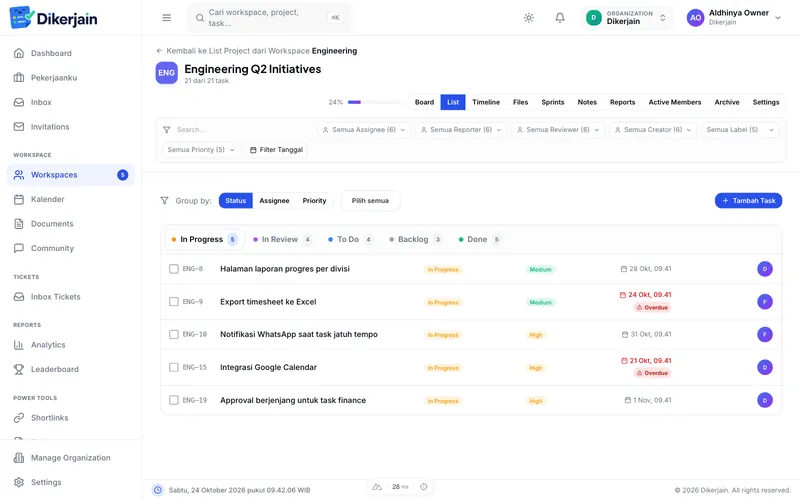Open Semua Priority (5) dropdown

(x=201, y=150)
